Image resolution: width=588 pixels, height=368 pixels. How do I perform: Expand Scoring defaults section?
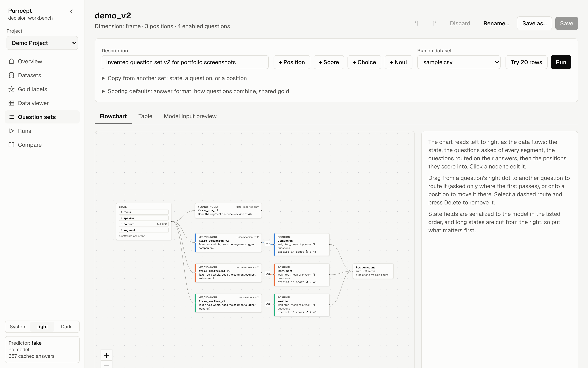[x=195, y=91]
